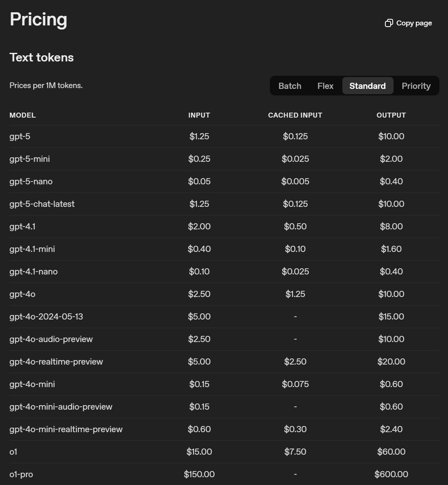Click the gpt-5-chat-latest model name

[42, 204]
